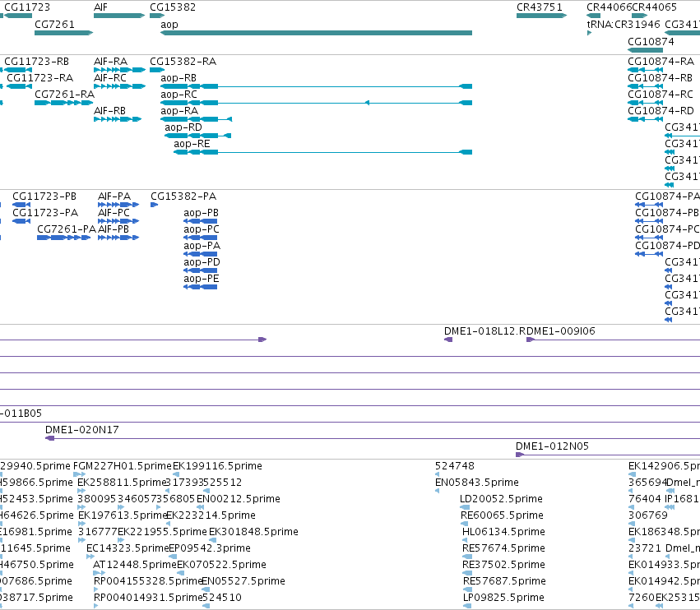Viewport: 700px width, 610px height.
Task: Select EST label 524748
Action: (455, 466)
